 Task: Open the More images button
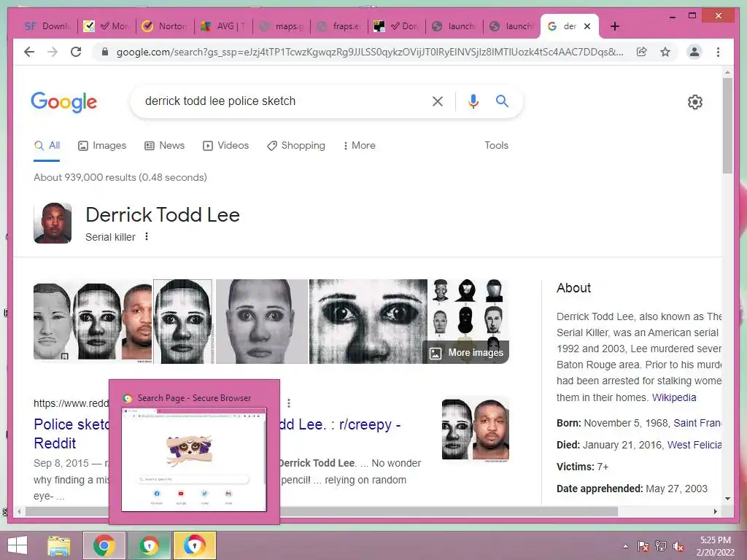pyautogui.click(x=466, y=353)
